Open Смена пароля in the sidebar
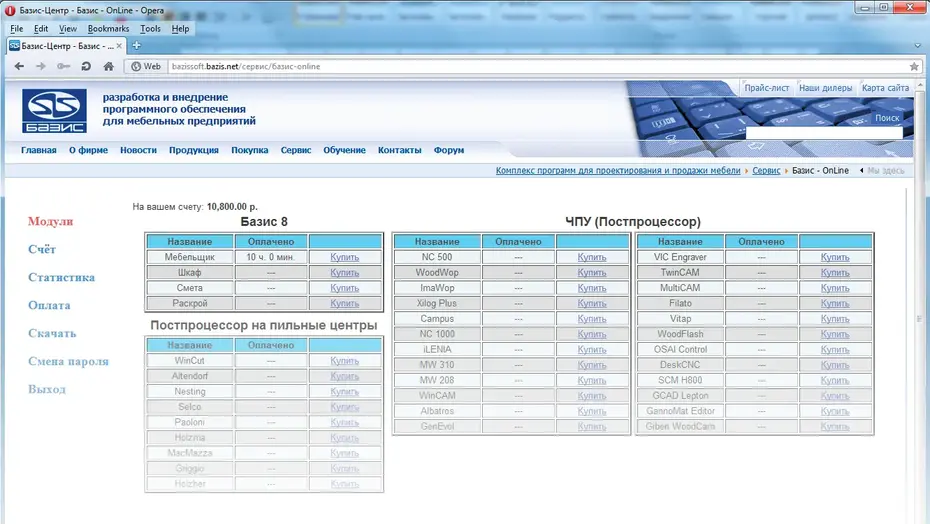Screen dimensions: 930x524 pos(68,361)
